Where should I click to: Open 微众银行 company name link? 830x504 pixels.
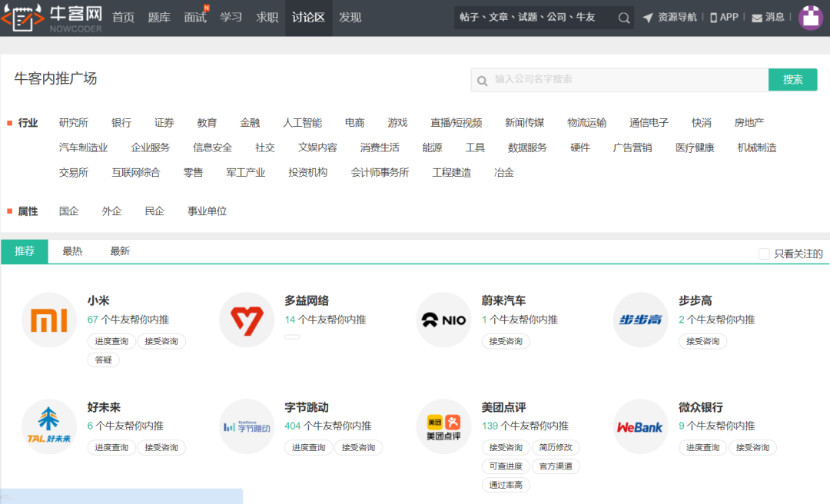coord(701,407)
